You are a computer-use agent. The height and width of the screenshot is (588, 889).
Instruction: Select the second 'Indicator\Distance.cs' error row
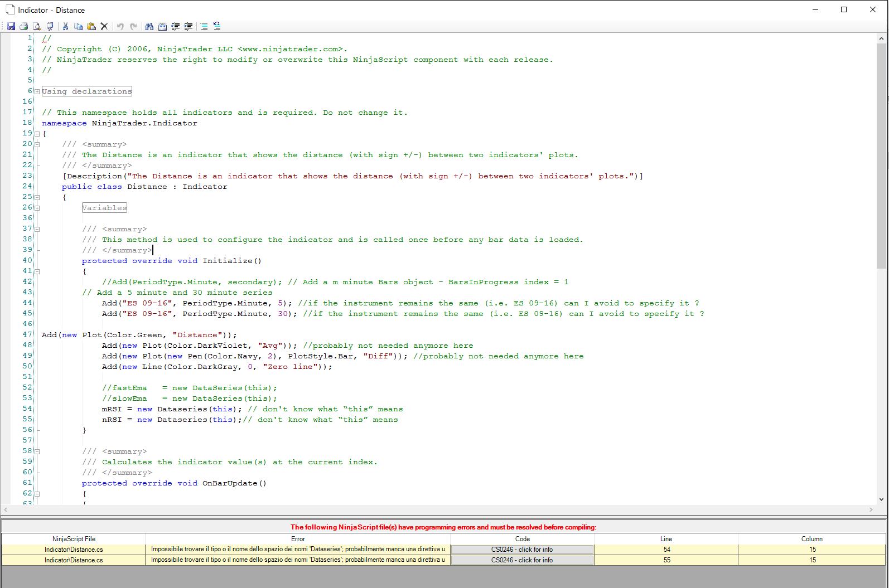tap(444, 560)
